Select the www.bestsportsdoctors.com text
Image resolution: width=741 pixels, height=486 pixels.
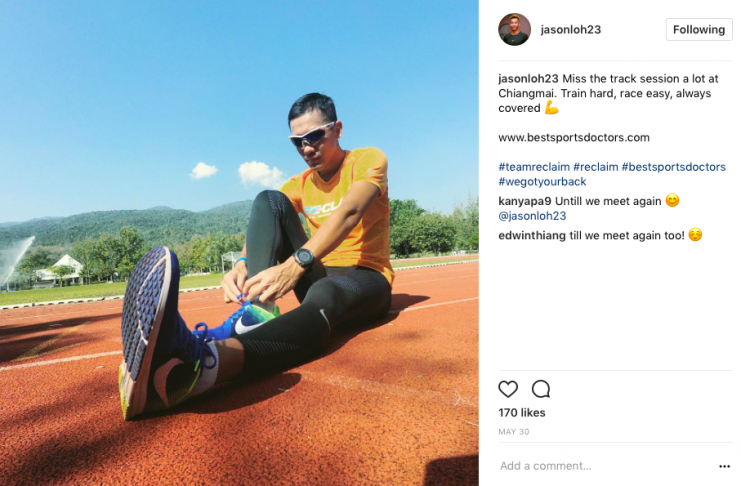(574, 138)
